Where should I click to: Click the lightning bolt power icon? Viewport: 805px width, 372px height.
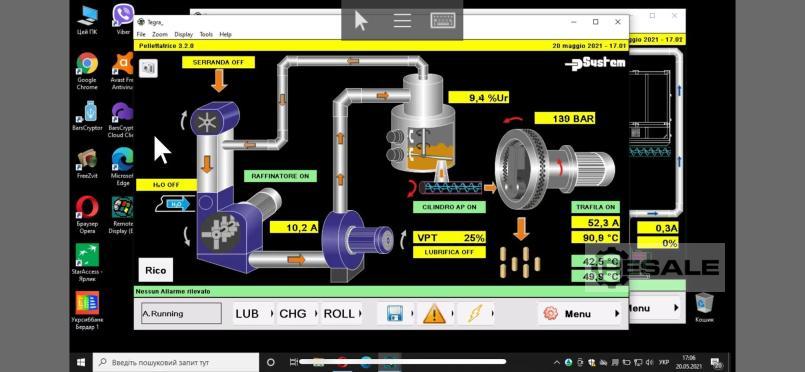pos(474,314)
